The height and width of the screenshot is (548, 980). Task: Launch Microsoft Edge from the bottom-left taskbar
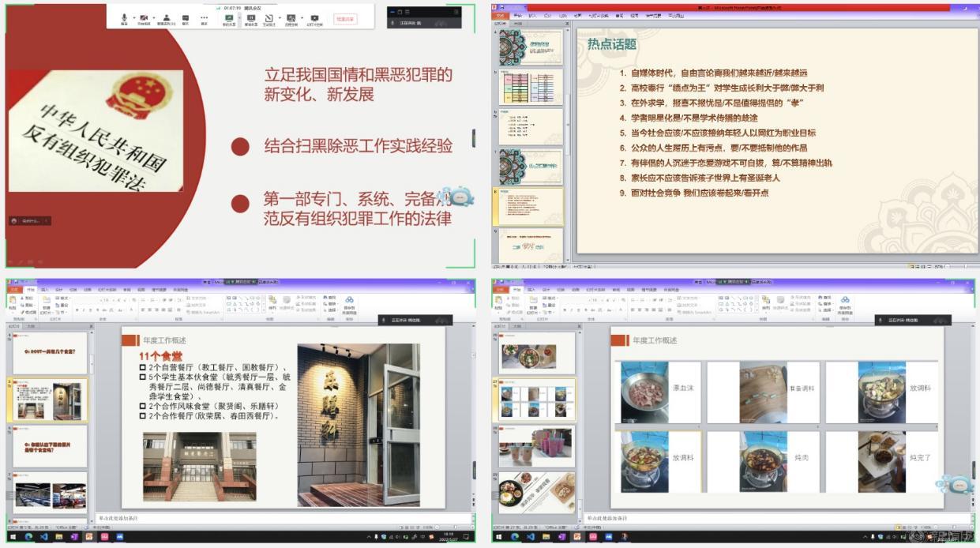[x=28, y=537]
